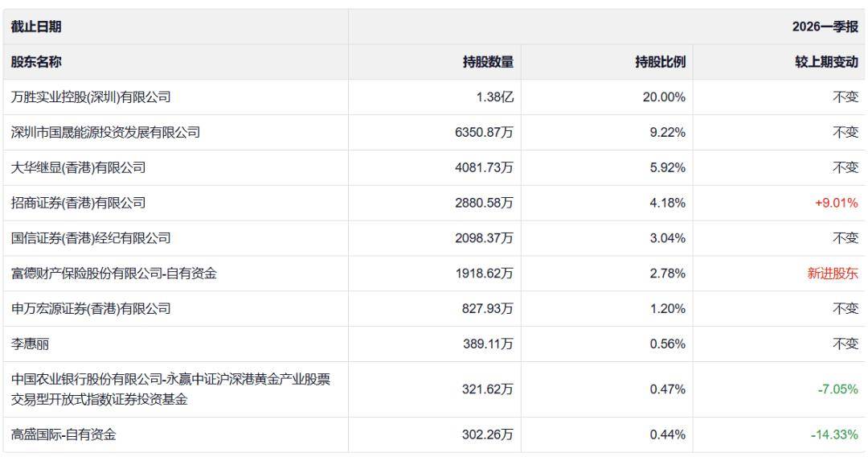
Task: Click the 0.44% holding ratio
Action: pos(668,434)
